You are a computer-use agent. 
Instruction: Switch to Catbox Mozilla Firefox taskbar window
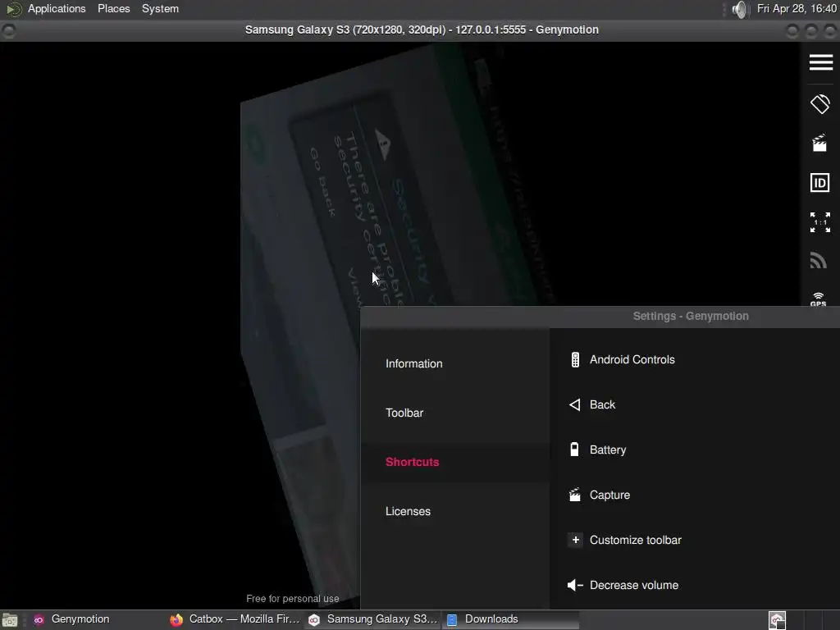click(x=235, y=619)
